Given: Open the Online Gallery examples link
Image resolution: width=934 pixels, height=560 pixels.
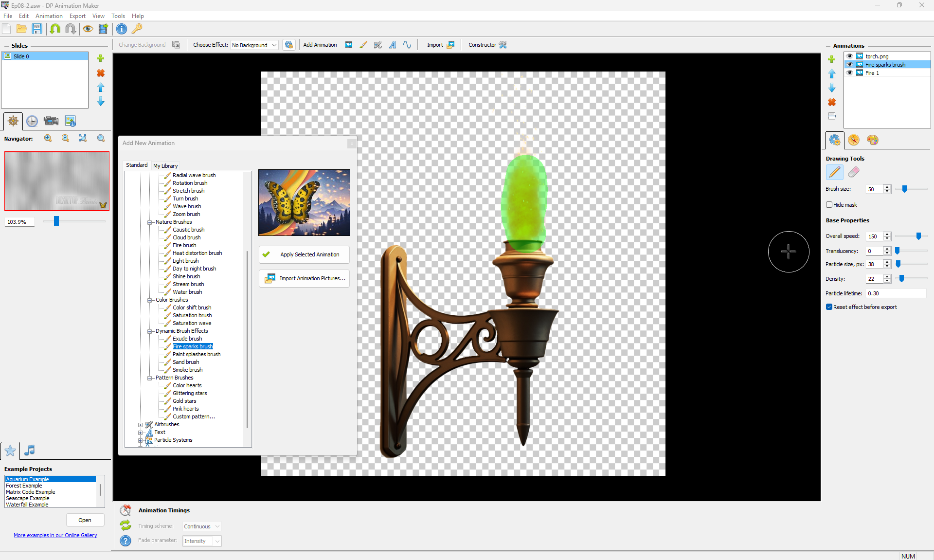Looking at the screenshot, I should [x=55, y=535].
